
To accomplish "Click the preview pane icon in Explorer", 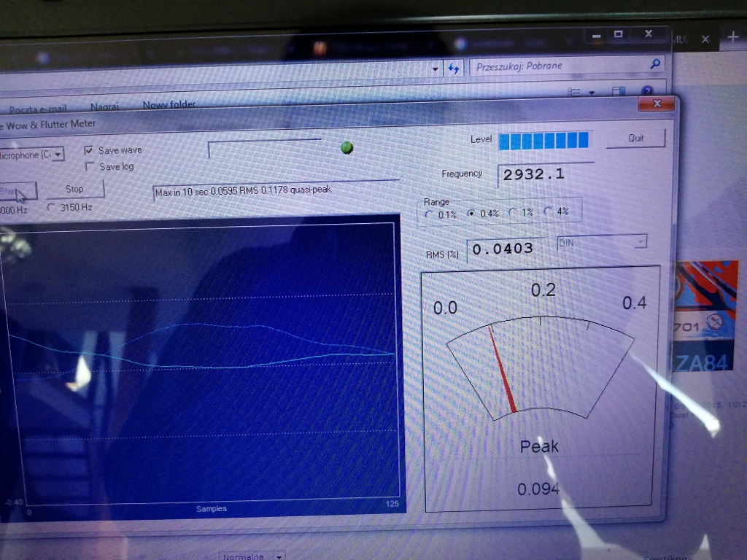I will click(618, 92).
